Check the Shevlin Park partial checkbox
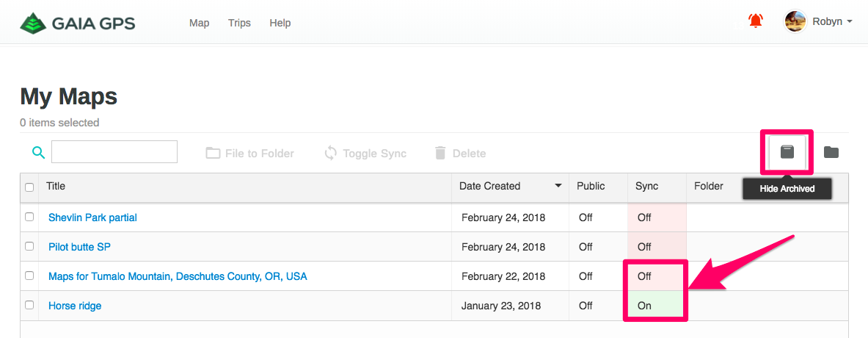The image size is (868, 338). 29,217
